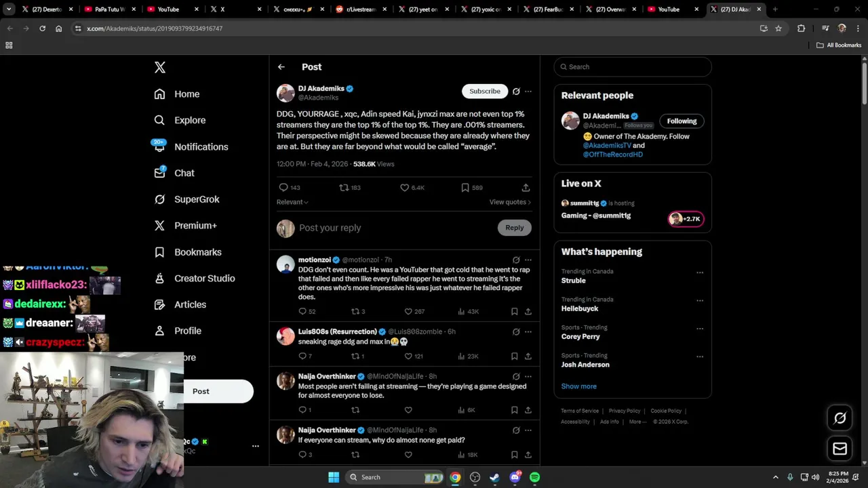Click the Windows Start button

(334, 477)
